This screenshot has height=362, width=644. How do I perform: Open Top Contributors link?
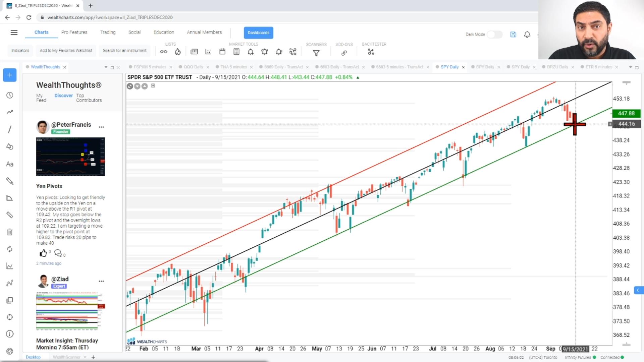click(89, 98)
